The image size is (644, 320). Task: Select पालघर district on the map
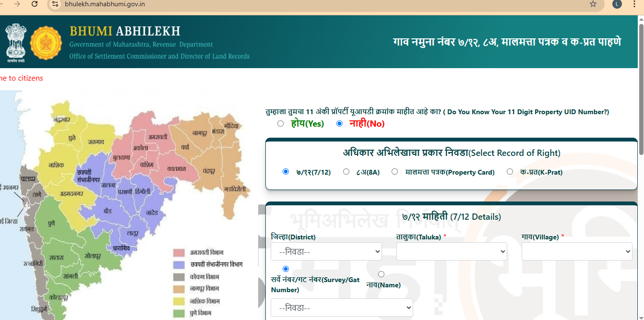pos(28,178)
